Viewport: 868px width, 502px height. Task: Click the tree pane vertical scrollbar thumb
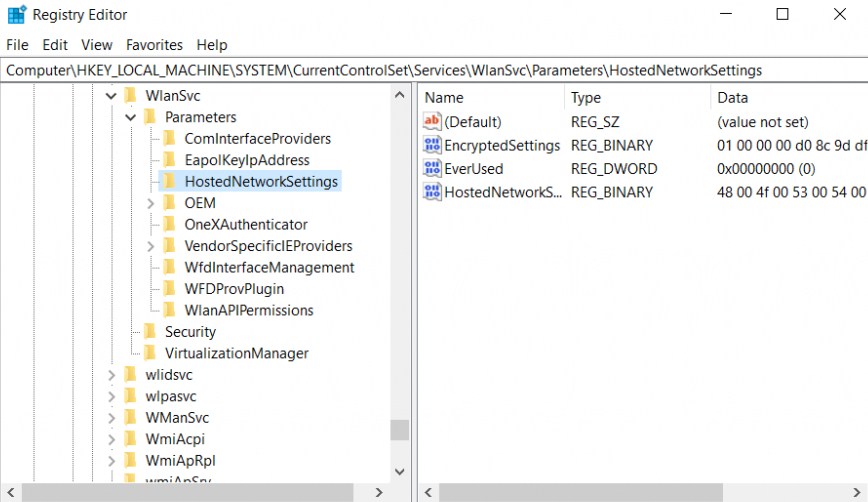400,430
